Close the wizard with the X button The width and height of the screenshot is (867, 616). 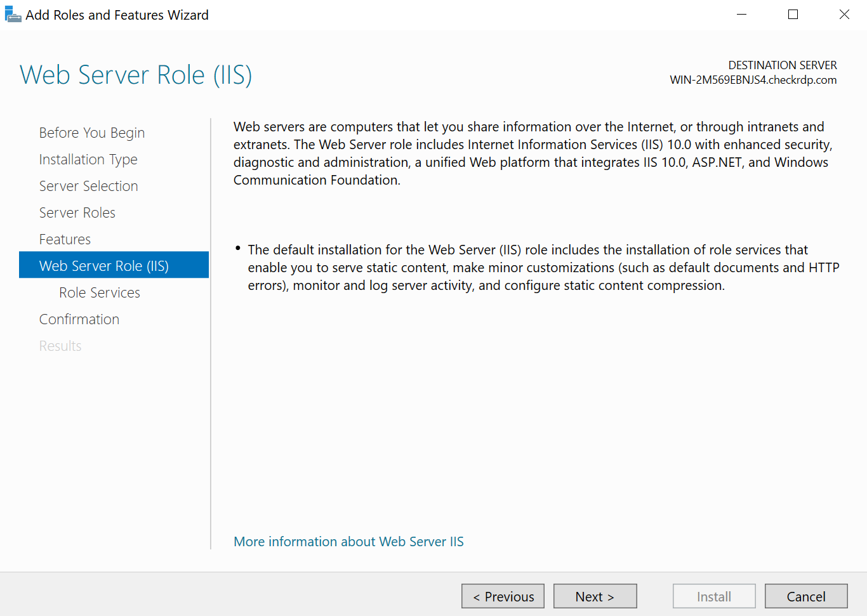point(844,15)
